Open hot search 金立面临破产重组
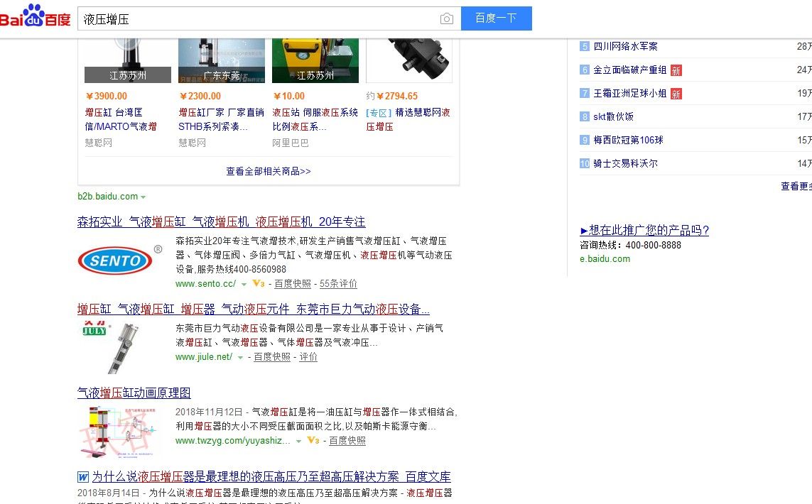 pyautogui.click(x=629, y=70)
